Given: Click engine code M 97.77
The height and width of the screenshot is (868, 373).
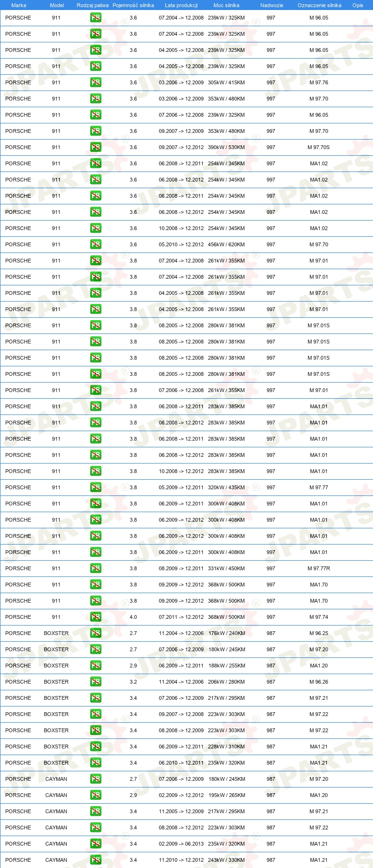Looking at the screenshot, I should click(319, 487).
